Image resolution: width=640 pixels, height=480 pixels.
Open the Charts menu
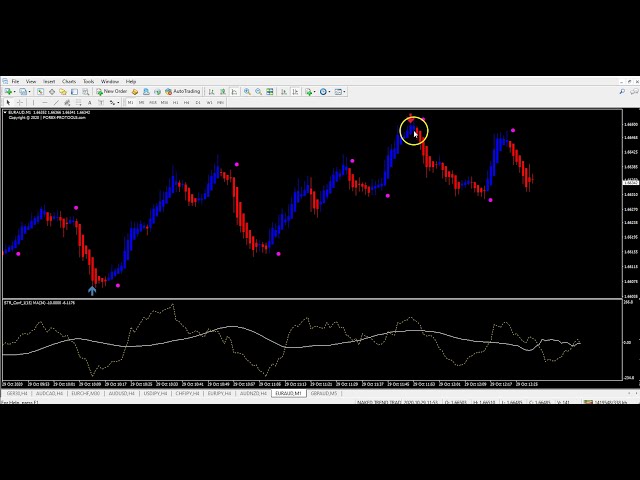[x=69, y=81]
